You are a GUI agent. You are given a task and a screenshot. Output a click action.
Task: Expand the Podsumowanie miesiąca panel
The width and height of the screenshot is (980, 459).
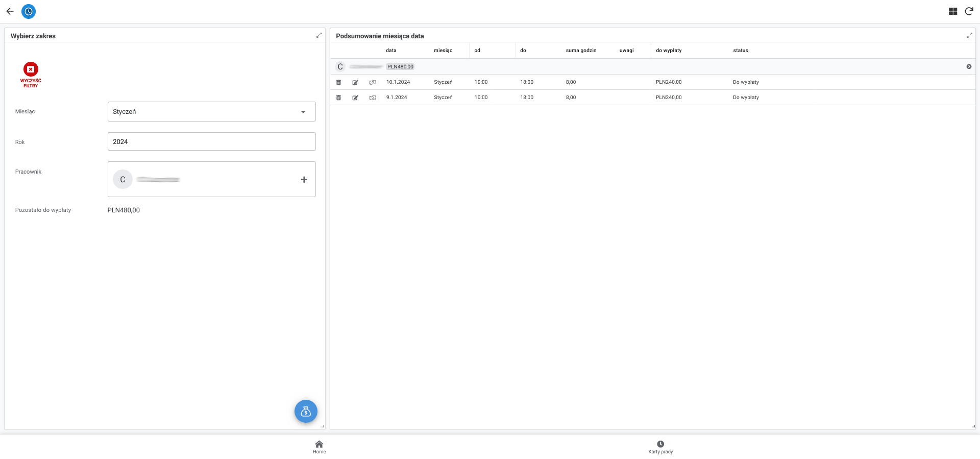tap(969, 35)
